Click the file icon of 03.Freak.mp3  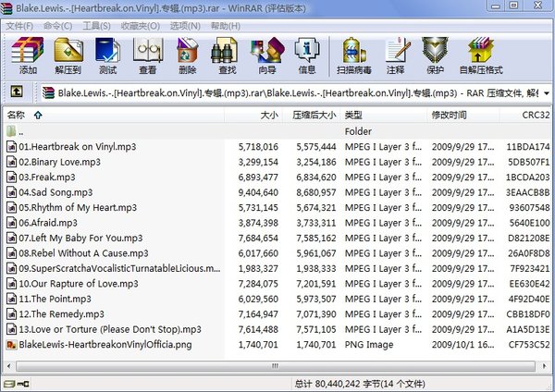(12, 177)
